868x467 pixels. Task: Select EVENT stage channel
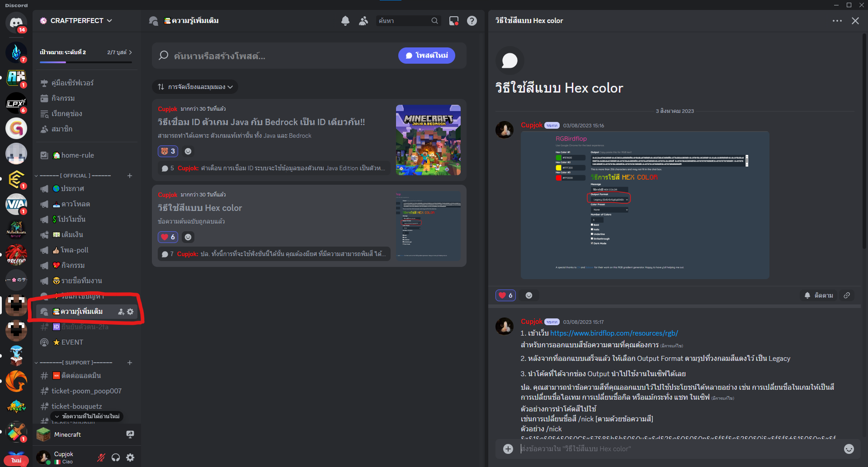coord(87,342)
